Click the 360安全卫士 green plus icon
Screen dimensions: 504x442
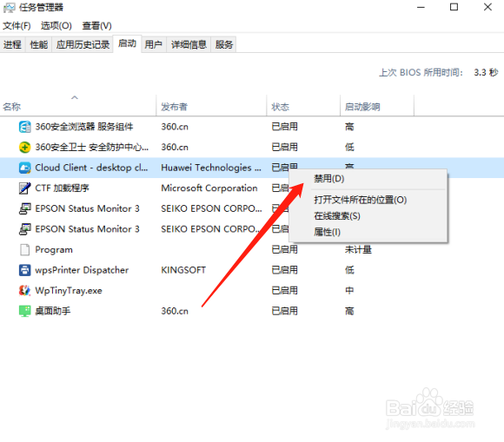coord(24,147)
